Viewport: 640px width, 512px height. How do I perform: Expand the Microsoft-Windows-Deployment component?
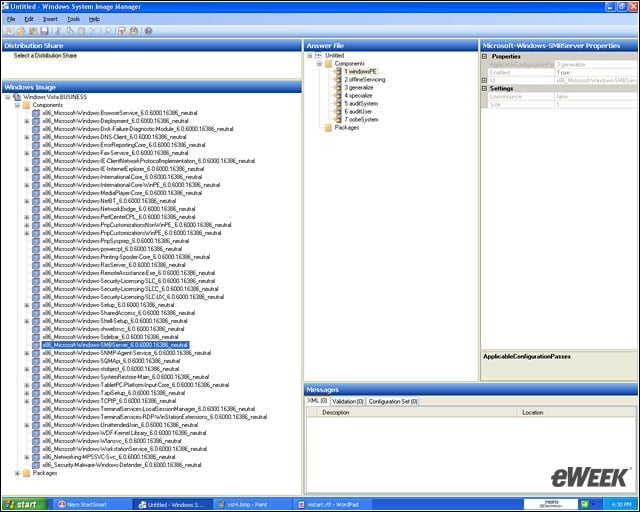click(x=27, y=121)
